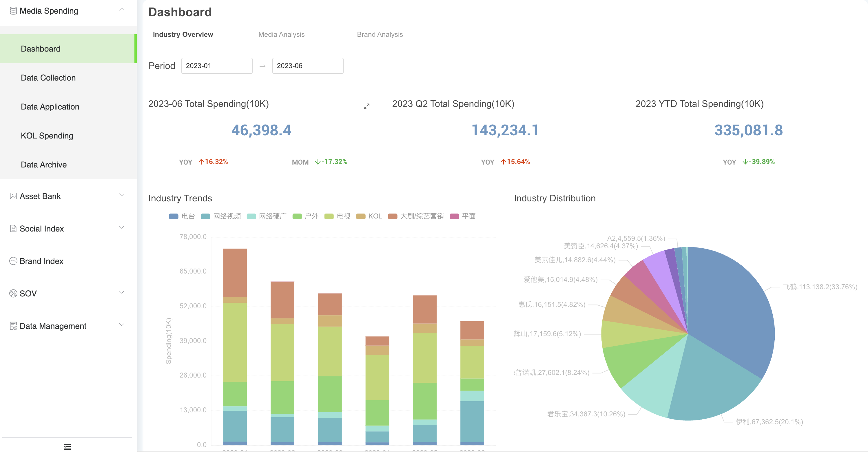Expand the Asset Bank menu chevron
This screenshot has width=868, height=452.
(122, 195)
